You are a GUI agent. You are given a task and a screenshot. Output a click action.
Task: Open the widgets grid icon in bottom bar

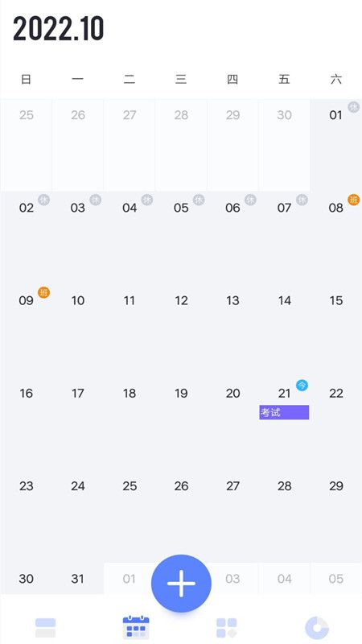coord(227,628)
